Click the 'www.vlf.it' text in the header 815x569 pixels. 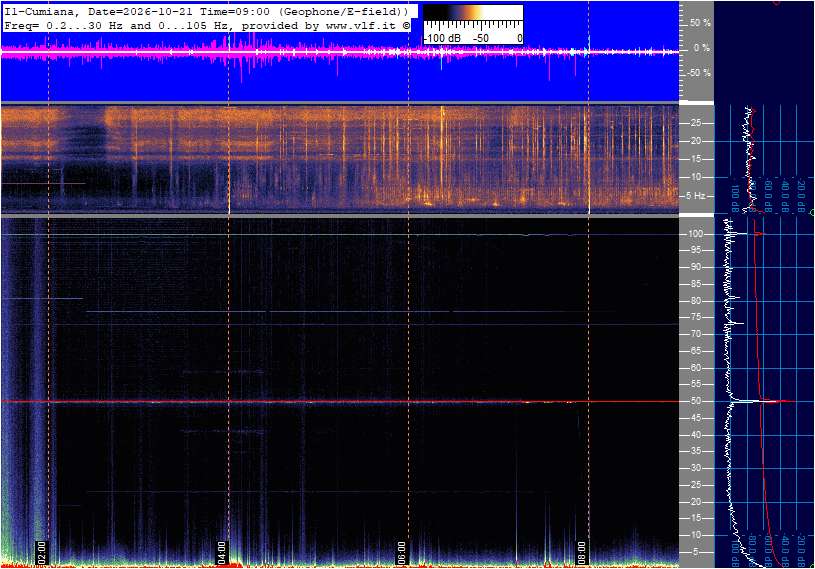click(361, 26)
